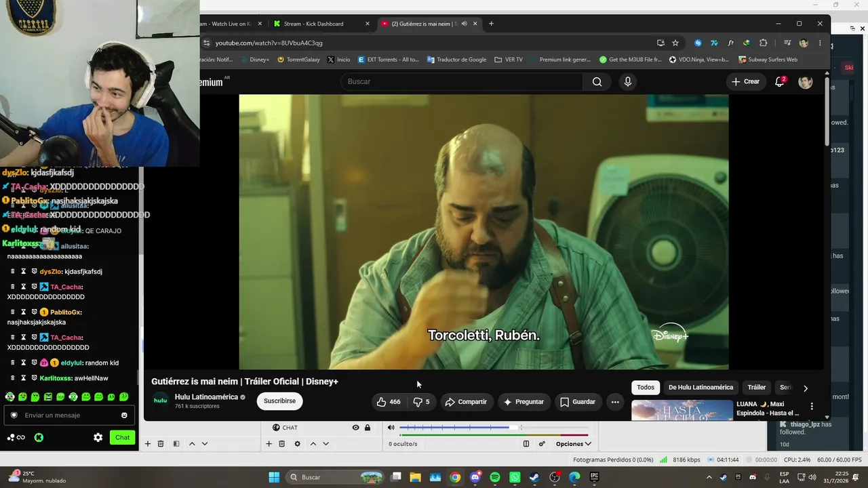Show hidden system tray icons
The image size is (868, 488).
pyautogui.click(x=709, y=477)
